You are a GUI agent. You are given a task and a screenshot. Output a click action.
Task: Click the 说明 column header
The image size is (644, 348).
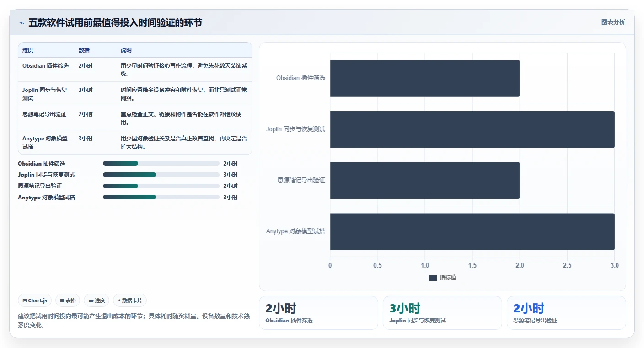tap(126, 50)
